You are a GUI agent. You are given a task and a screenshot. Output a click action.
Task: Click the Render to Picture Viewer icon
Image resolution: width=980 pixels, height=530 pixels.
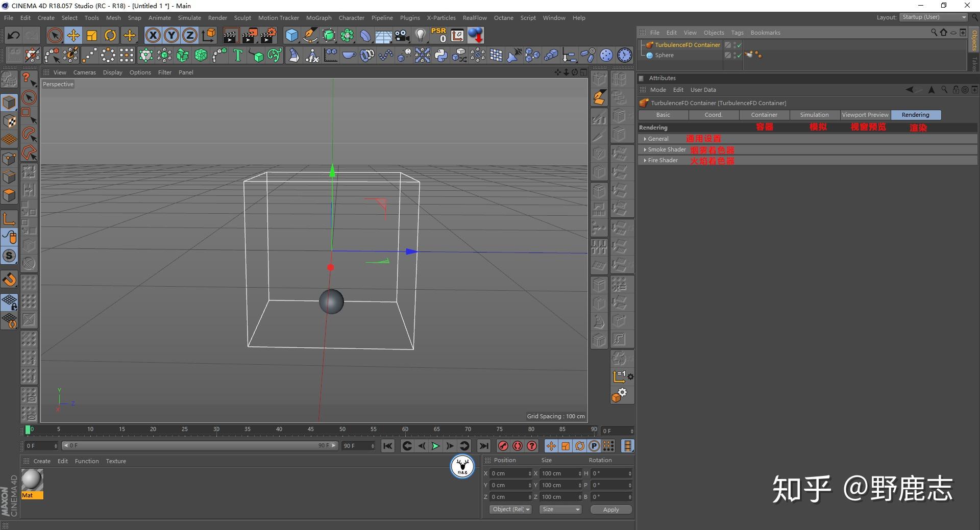249,35
